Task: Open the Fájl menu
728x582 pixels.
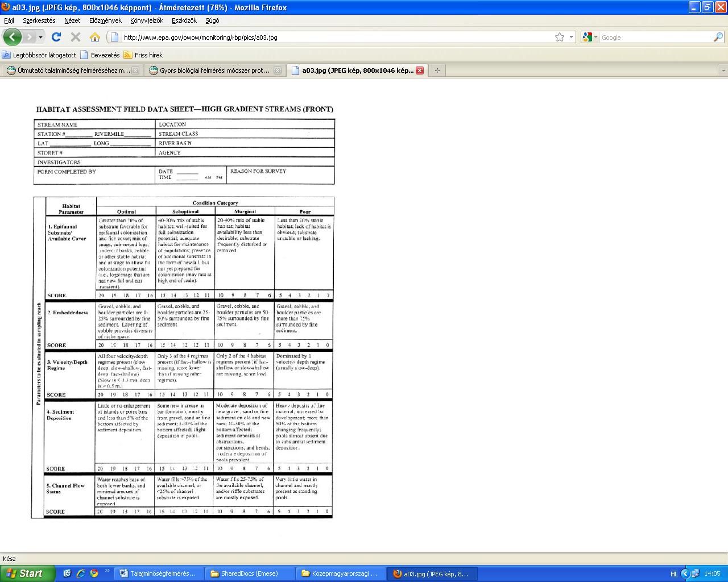Action: click(x=9, y=20)
